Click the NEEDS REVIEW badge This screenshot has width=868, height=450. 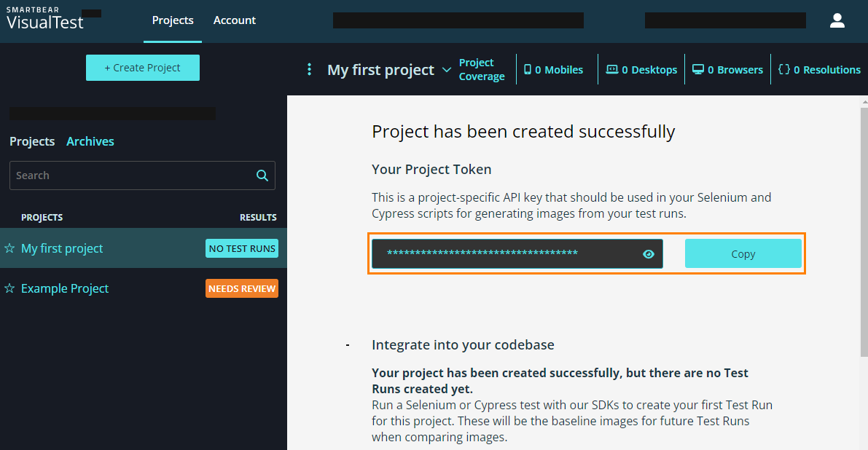(242, 288)
